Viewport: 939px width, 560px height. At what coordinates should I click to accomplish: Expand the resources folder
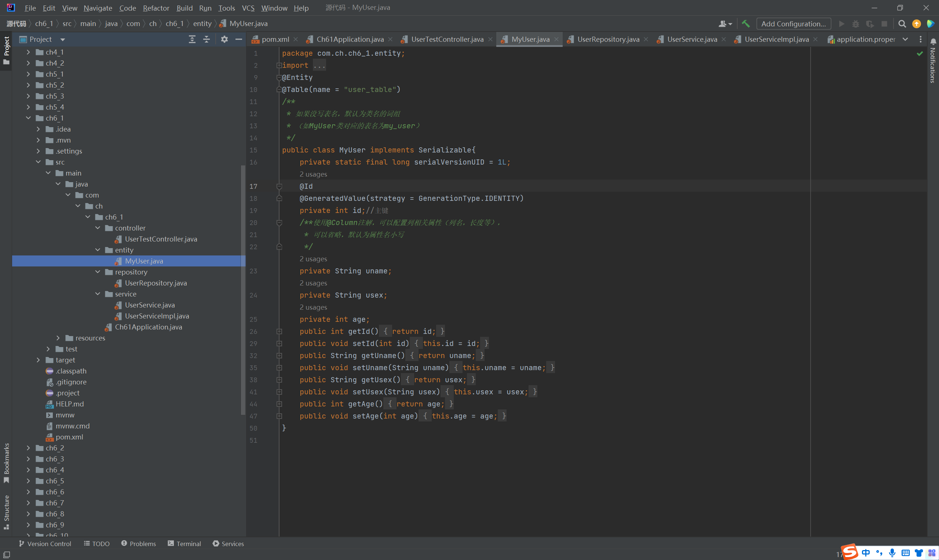[x=58, y=338]
